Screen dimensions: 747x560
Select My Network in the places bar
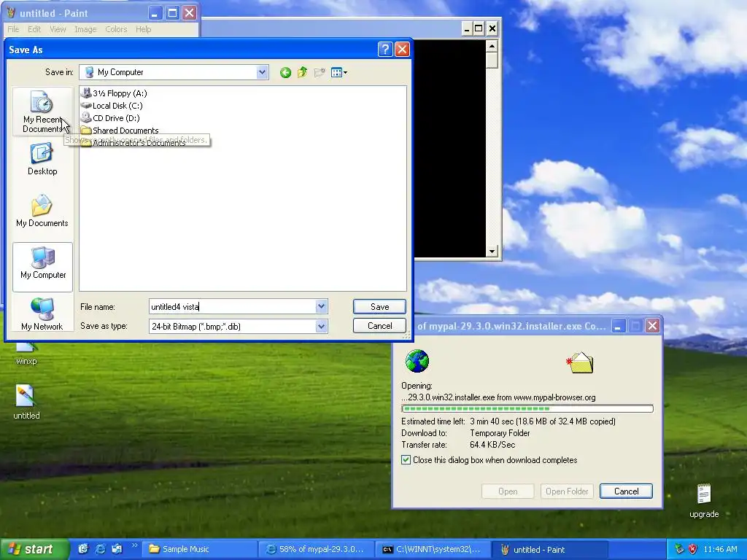tap(42, 314)
